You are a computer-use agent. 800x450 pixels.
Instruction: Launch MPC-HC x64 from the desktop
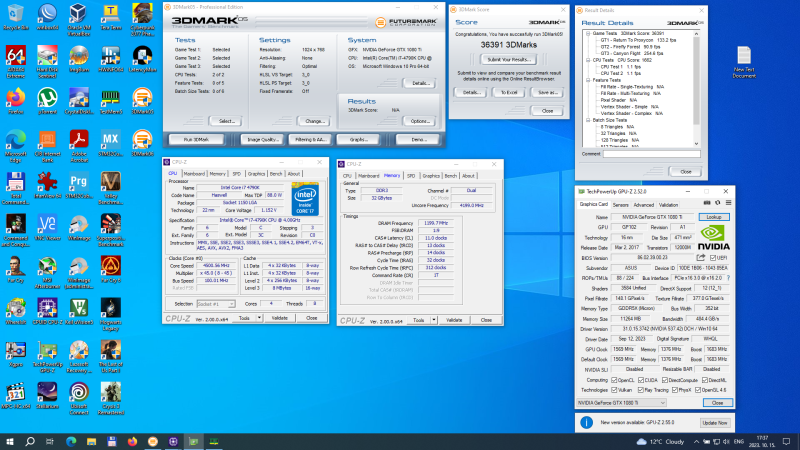[x=15, y=395]
